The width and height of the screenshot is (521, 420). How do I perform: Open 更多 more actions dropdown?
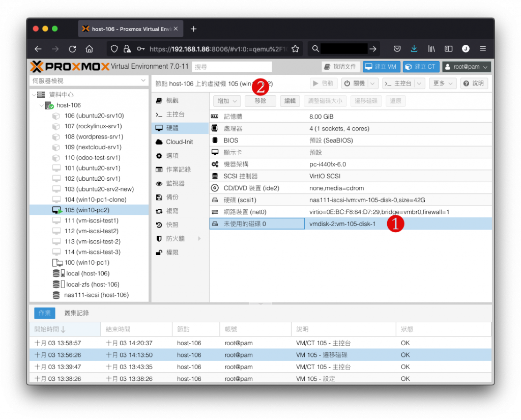point(443,83)
